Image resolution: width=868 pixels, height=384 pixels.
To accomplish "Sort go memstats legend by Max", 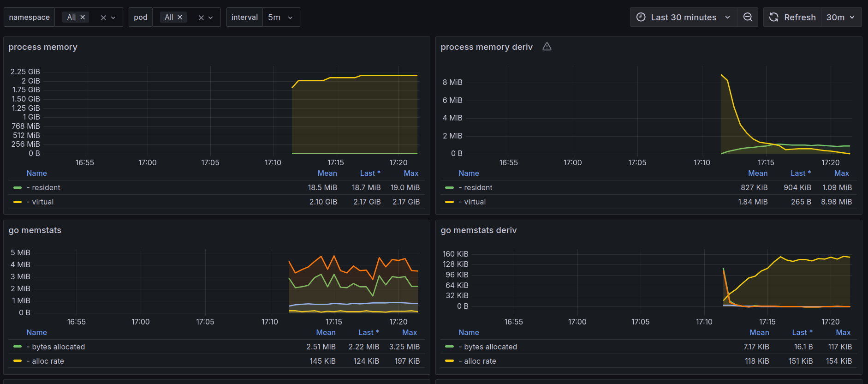I will click(x=410, y=332).
